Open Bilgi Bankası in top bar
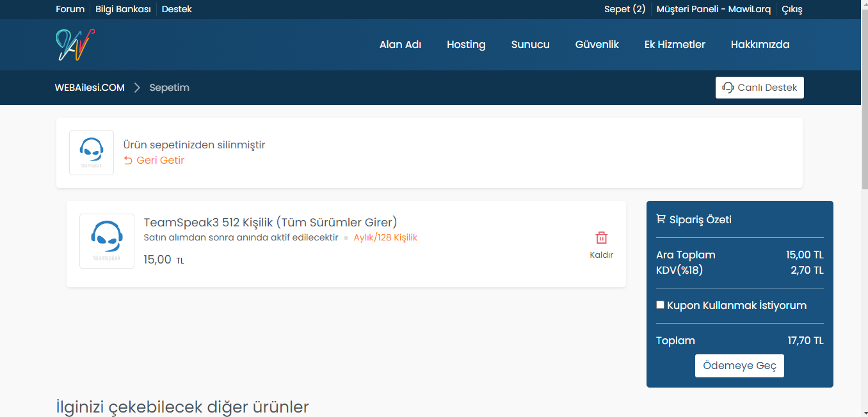868x417 pixels. click(123, 9)
